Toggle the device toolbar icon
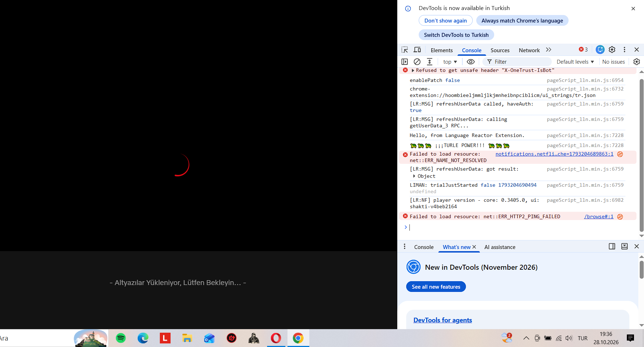The height and width of the screenshot is (347, 644). coord(417,50)
